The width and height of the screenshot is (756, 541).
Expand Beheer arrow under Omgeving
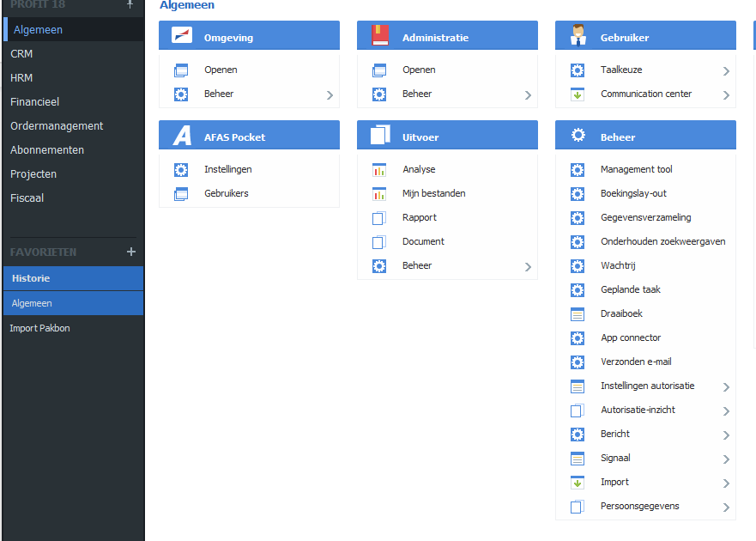(x=330, y=95)
